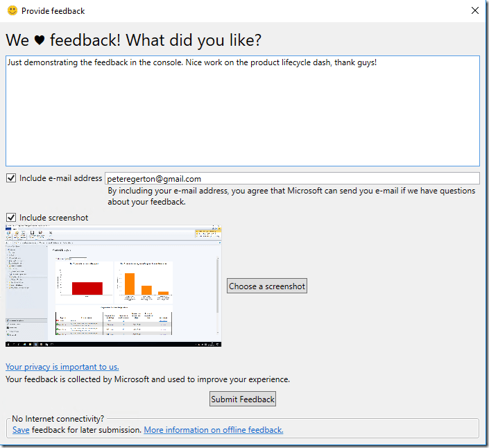Focus the e-mail address input field
Image resolution: width=489 pixels, height=448 pixels.
coord(291,179)
